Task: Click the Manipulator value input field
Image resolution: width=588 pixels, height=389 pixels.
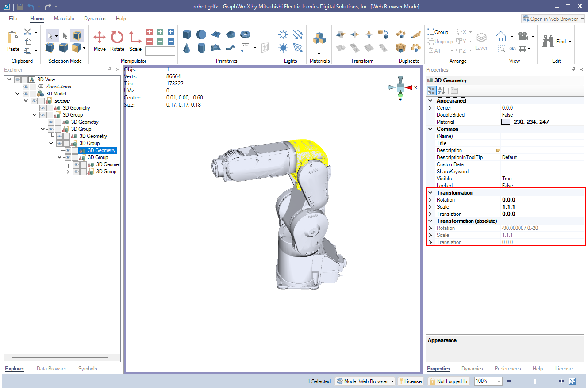Action: (160, 51)
